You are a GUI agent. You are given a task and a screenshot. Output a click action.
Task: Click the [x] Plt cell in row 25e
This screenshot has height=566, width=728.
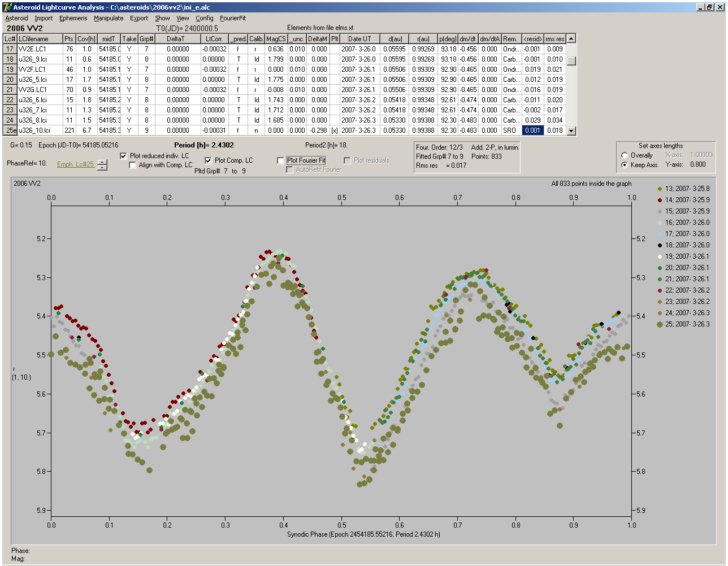tap(335, 130)
